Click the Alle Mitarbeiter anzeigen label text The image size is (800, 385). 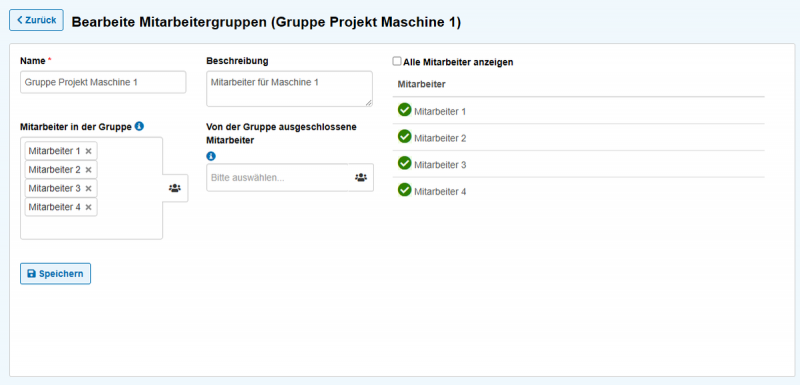[x=458, y=62]
